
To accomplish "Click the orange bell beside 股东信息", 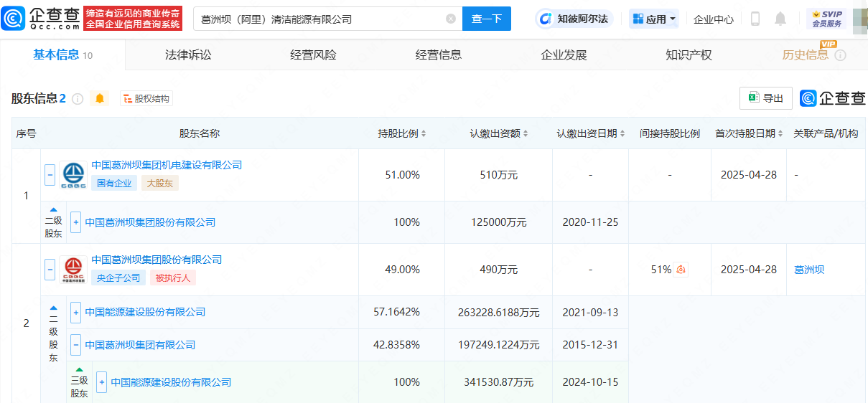I will coord(100,99).
